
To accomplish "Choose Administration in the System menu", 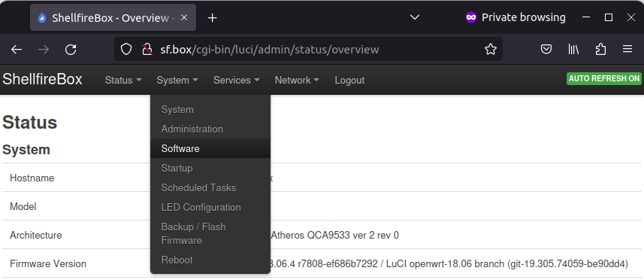I will tap(210, 129).
